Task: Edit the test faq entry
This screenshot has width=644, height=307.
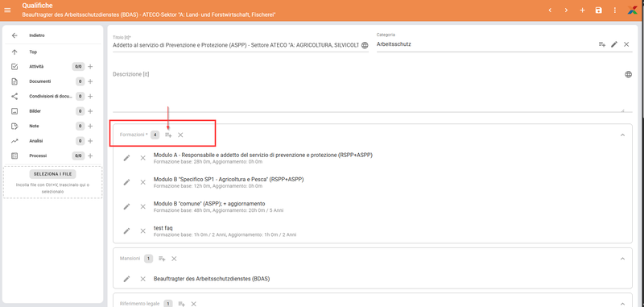Action: click(x=127, y=231)
